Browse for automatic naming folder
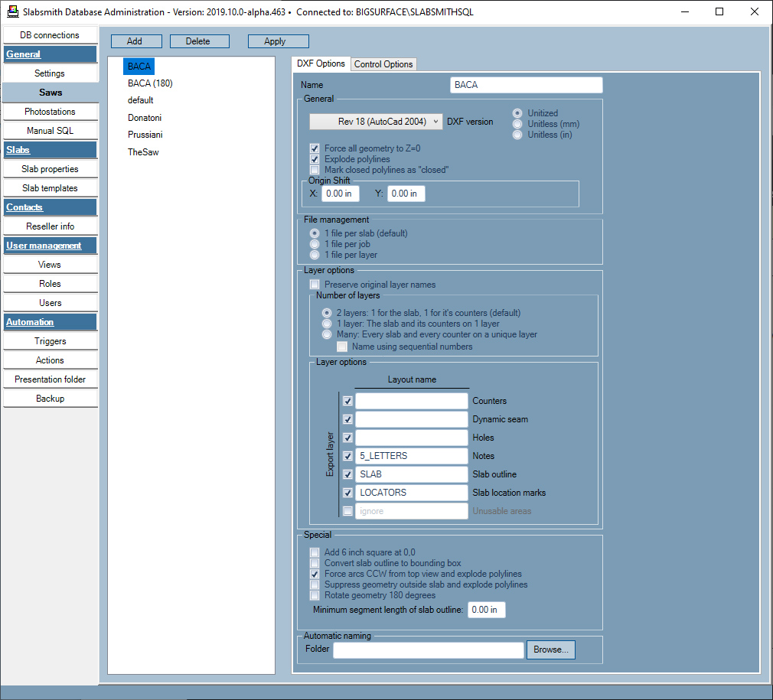This screenshot has height=700, width=773. pos(550,650)
